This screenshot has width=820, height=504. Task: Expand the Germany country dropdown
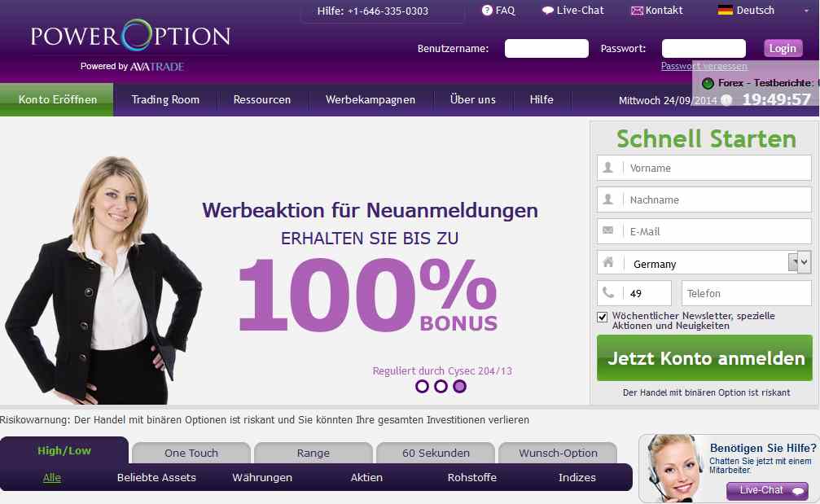(x=800, y=261)
